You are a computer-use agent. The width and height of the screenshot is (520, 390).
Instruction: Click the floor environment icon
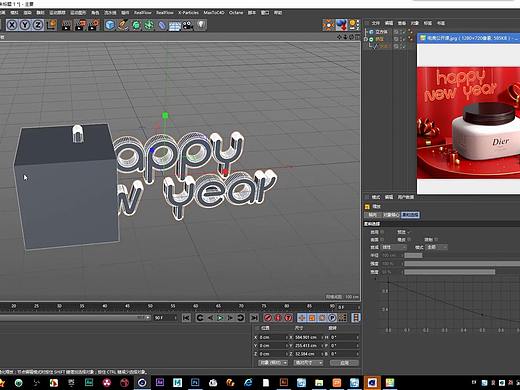click(x=175, y=26)
